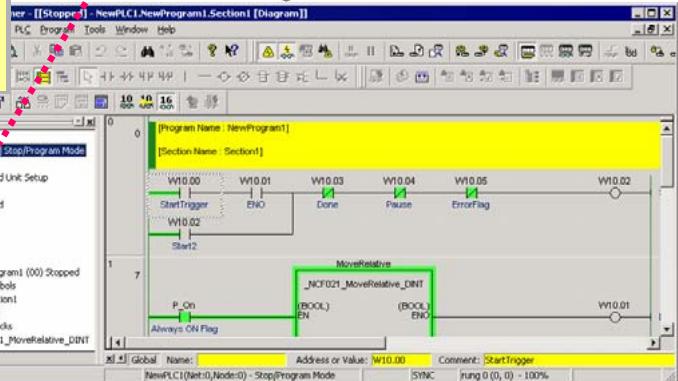The image size is (678, 381).
Task: Select Monitor operating mode button
Action: [x=566, y=52]
